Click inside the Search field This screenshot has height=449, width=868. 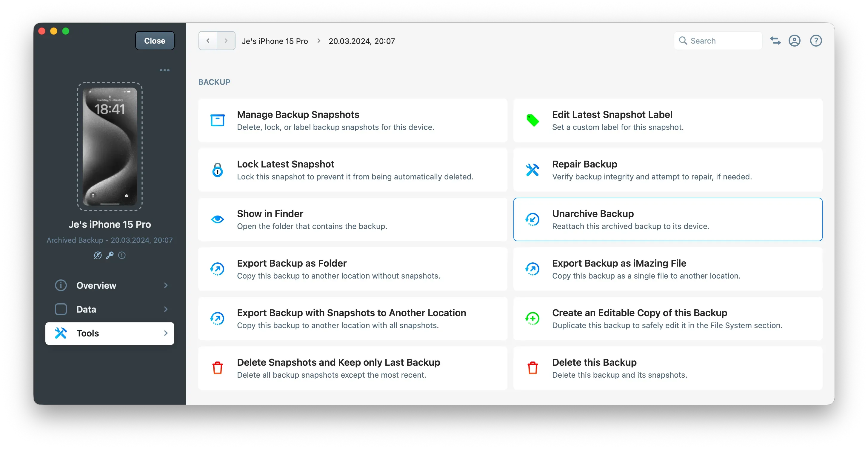coord(718,40)
